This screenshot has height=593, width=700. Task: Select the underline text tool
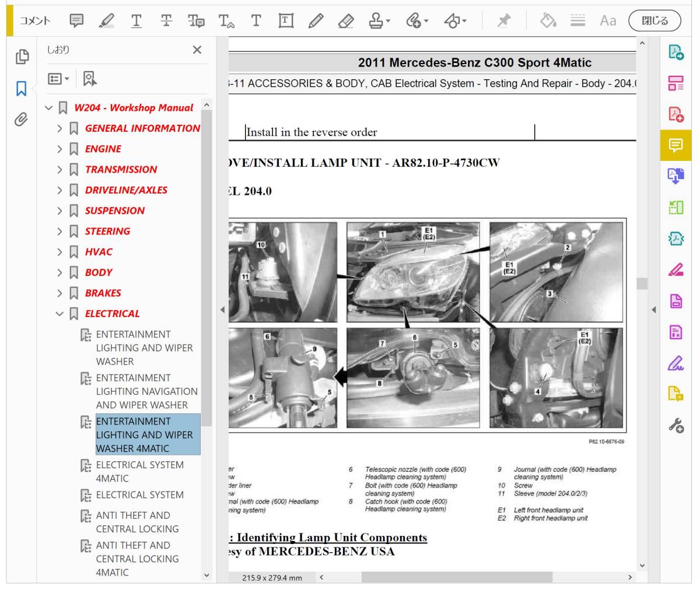click(x=136, y=21)
